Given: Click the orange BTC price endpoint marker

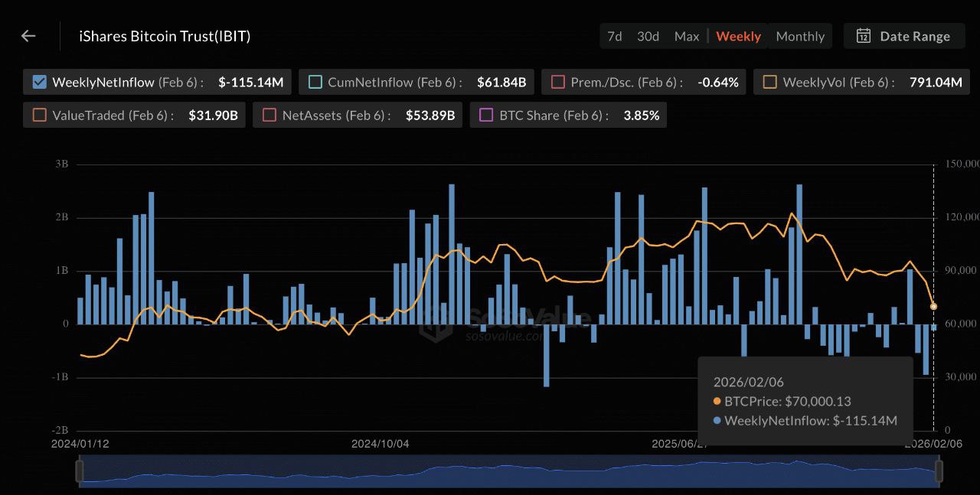Looking at the screenshot, I should (x=933, y=306).
